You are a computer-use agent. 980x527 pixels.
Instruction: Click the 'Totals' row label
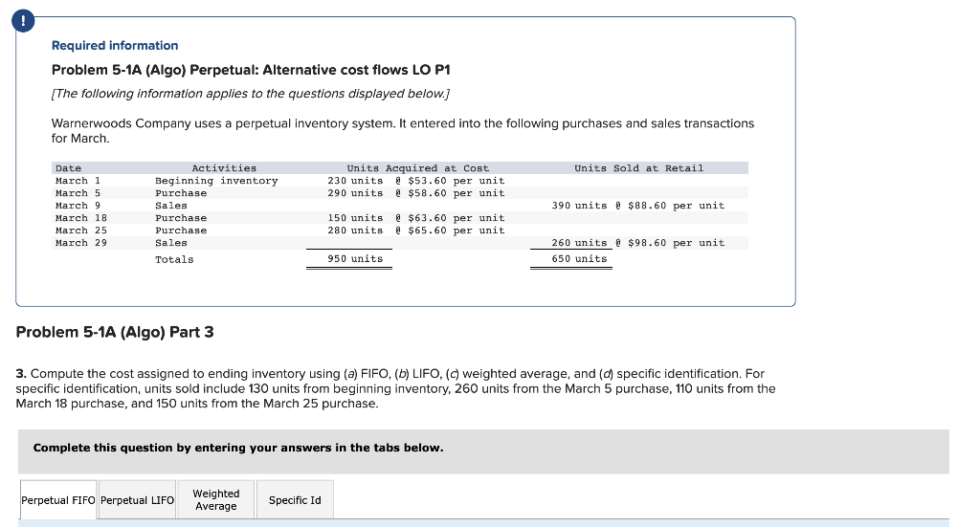pos(174,259)
